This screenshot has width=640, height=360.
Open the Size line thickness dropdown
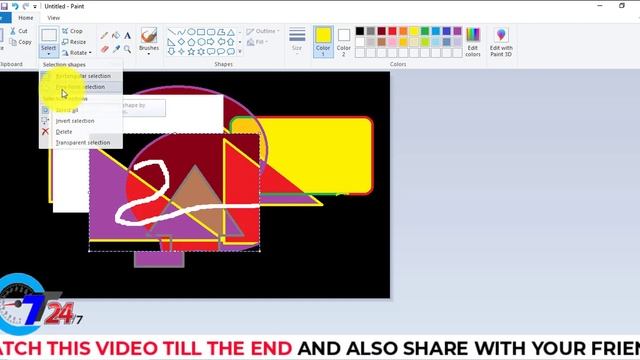[x=297, y=41]
